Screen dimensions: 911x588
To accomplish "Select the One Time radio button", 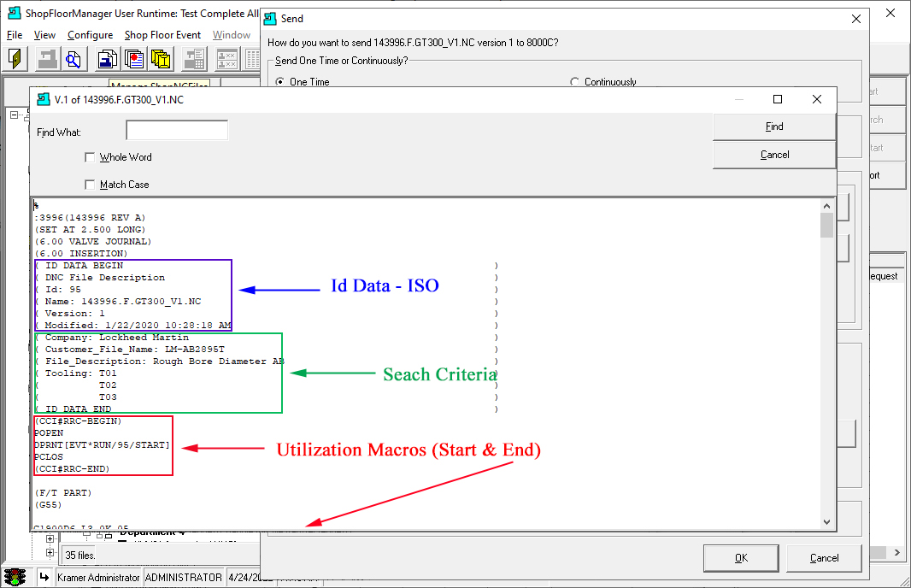I will coord(280,82).
